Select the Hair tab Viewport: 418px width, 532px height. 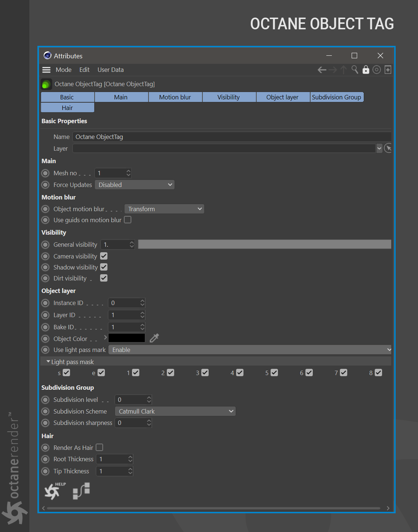pos(67,108)
